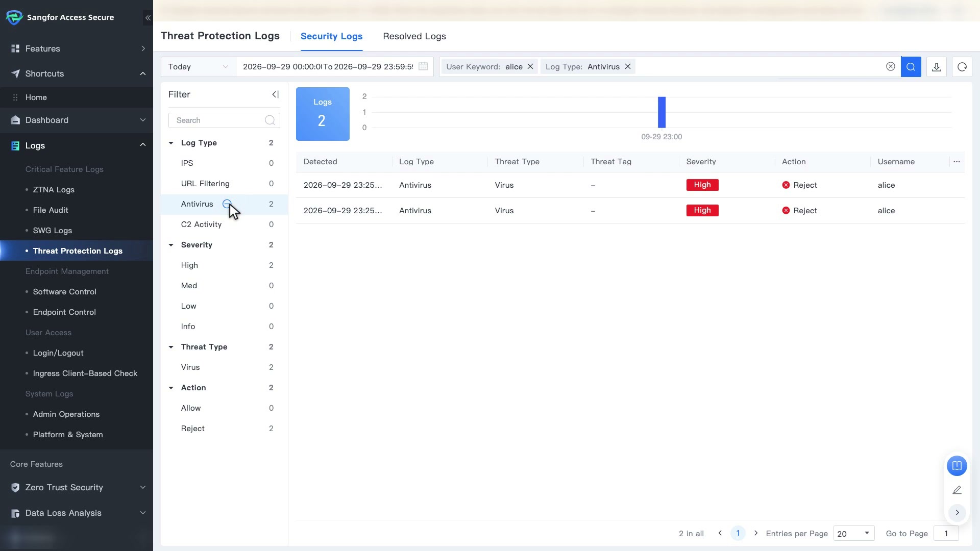This screenshot has height=551, width=980.
Task: Collapse the Threat Type filter group
Action: click(x=171, y=347)
